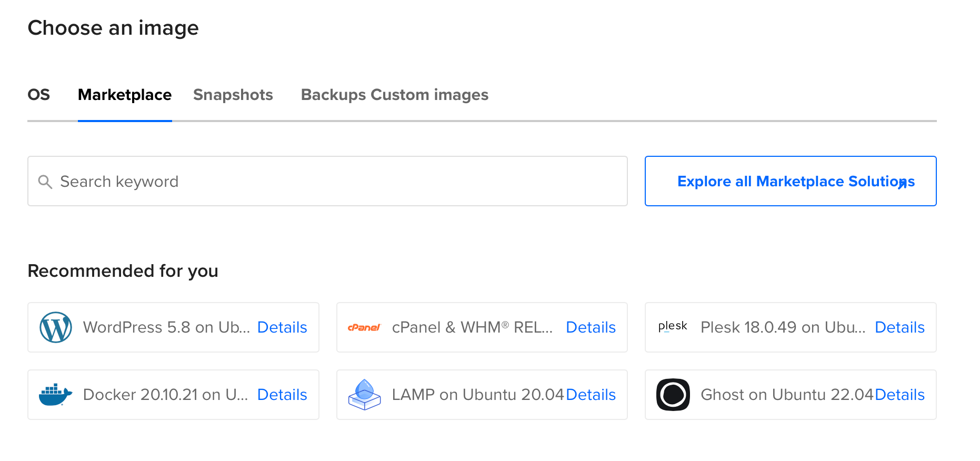The height and width of the screenshot is (461, 980).
Task: Open Details for WordPress 5.8
Action: pyautogui.click(x=282, y=327)
